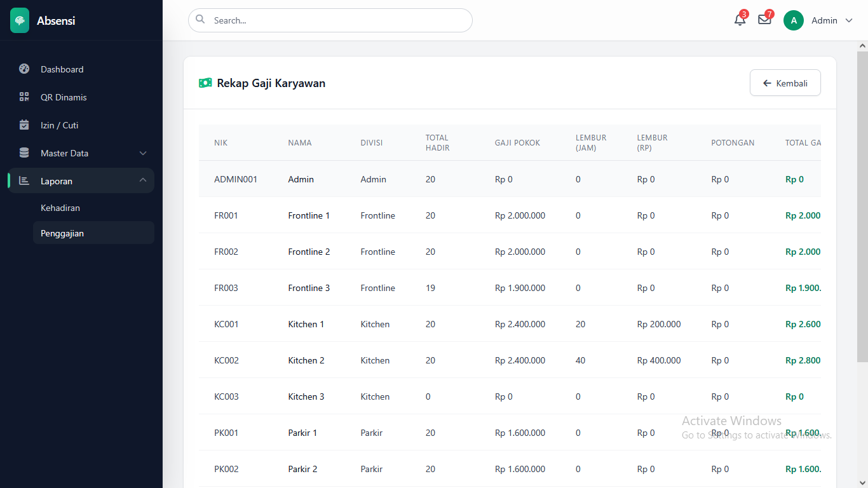Open the messages envelope icon
Screen dimensions: 868x488
pos(764,20)
